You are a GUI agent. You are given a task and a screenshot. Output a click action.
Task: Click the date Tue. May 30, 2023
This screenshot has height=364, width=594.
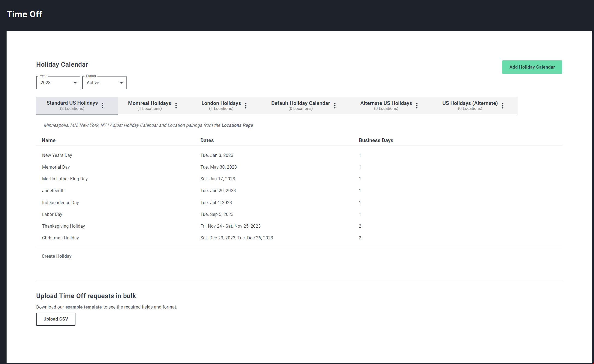tap(218, 167)
